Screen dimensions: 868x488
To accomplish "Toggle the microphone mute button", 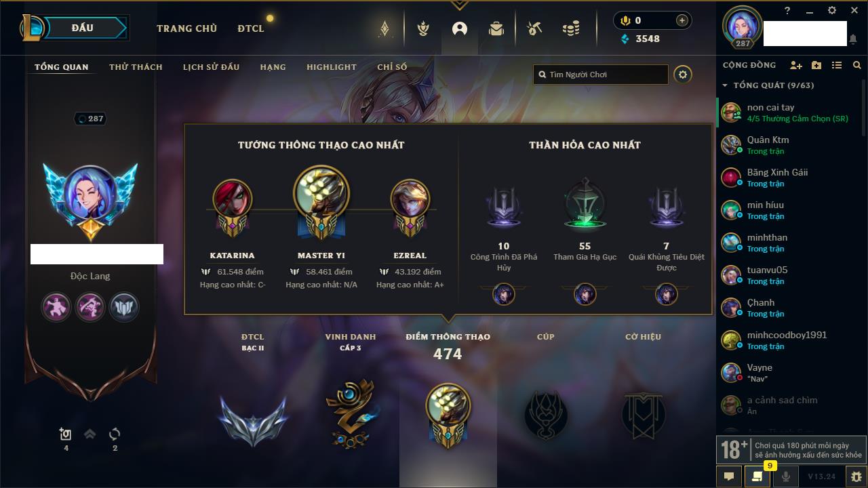I will 785,476.
